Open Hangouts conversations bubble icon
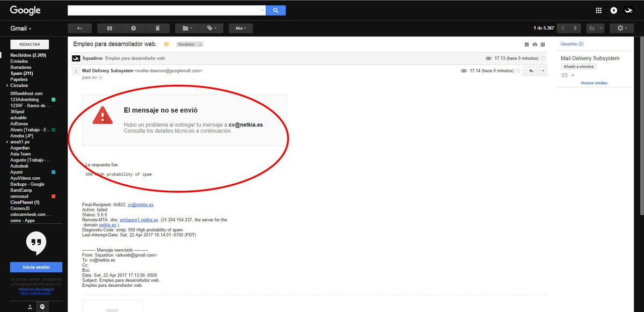The height and width of the screenshot is (312, 644). click(x=42, y=307)
